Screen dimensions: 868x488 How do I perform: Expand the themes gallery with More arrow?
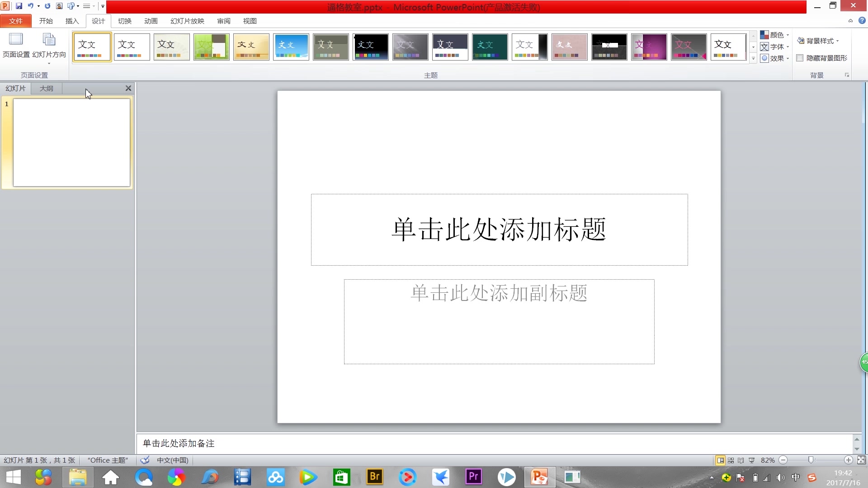point(753,58)
